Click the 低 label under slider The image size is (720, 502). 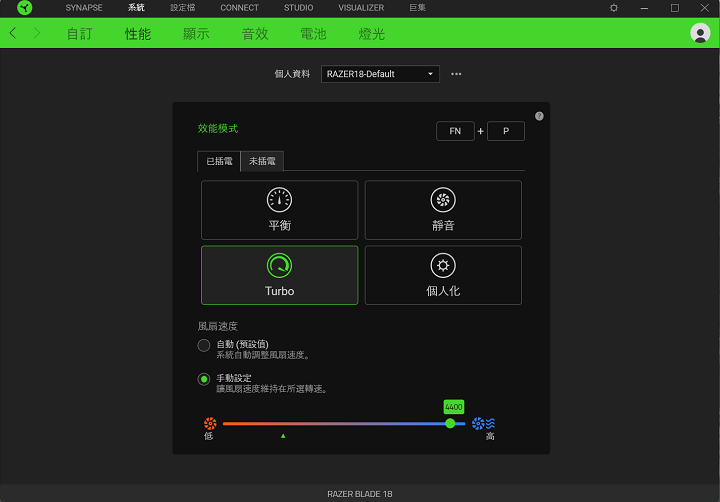click(x=208, y=436)
